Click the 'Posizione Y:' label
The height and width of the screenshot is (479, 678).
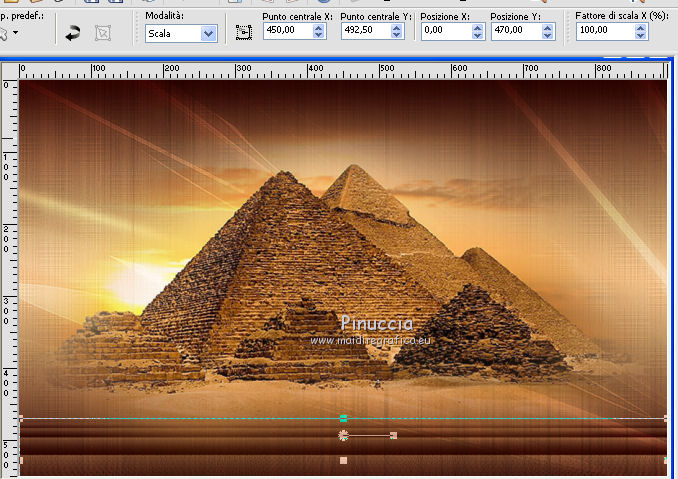coord(515,16)
